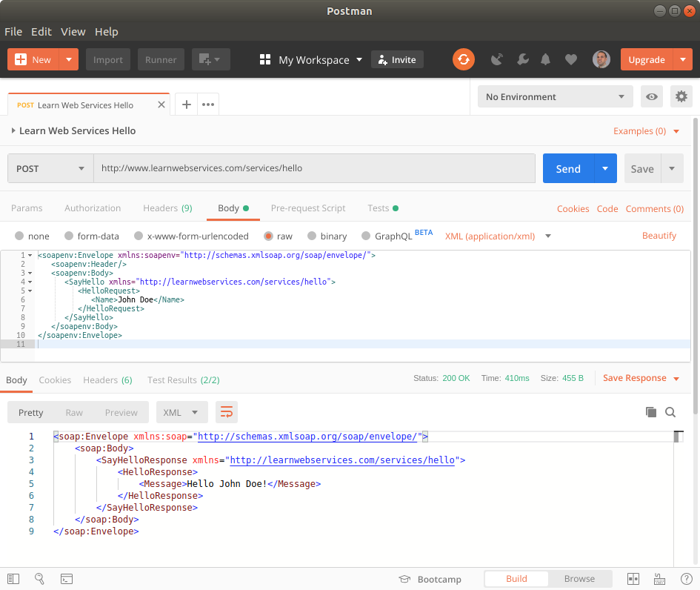Image resolution: width=700 pixels, height=590 pixels.
Task: Click the blue Send button
Action: click(568, 168)
